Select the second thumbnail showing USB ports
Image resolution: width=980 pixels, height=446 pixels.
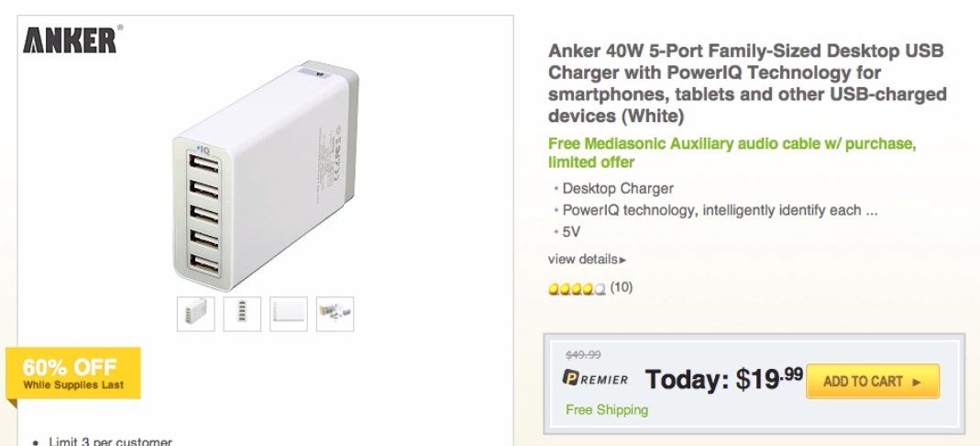(242, 313)
